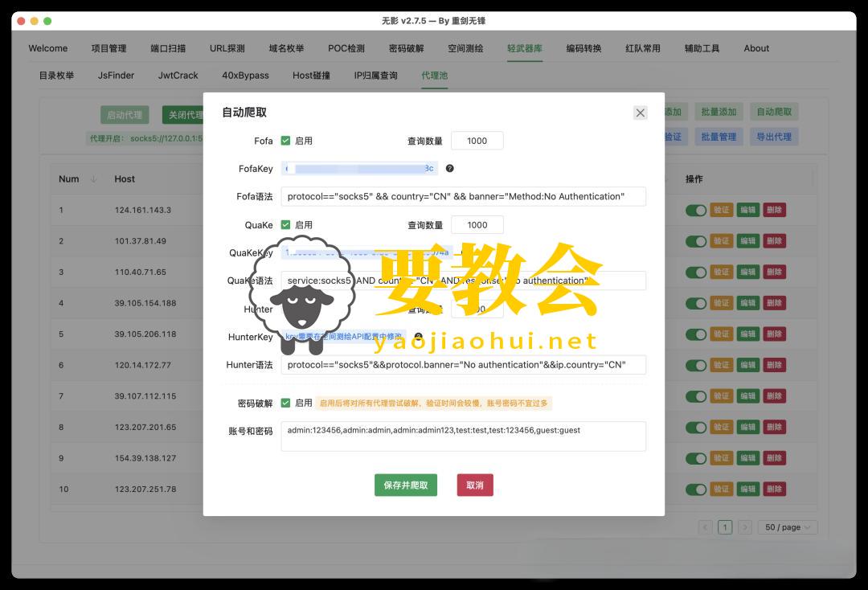Open the URL探测 tab
Viewport: 868px width, 590px height.
click(x=227, y=48)
